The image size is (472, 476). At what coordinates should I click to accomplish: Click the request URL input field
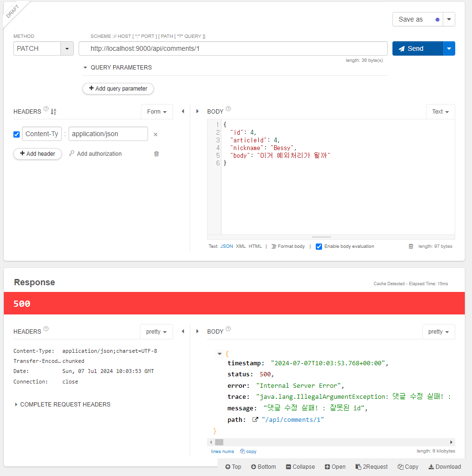coord(233,48)
